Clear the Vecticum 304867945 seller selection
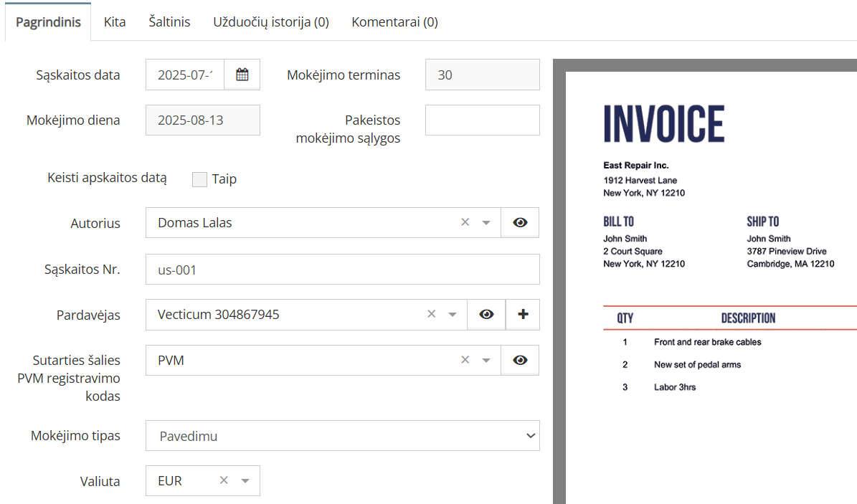The height and width of the screenshot is (504, 857). point(431,315)
